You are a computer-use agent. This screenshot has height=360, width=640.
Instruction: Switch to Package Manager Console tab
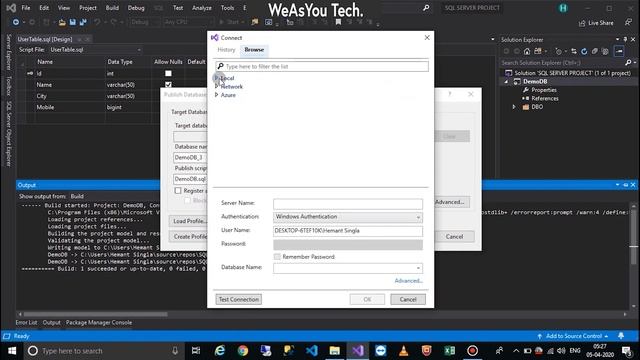click(99, 322)
